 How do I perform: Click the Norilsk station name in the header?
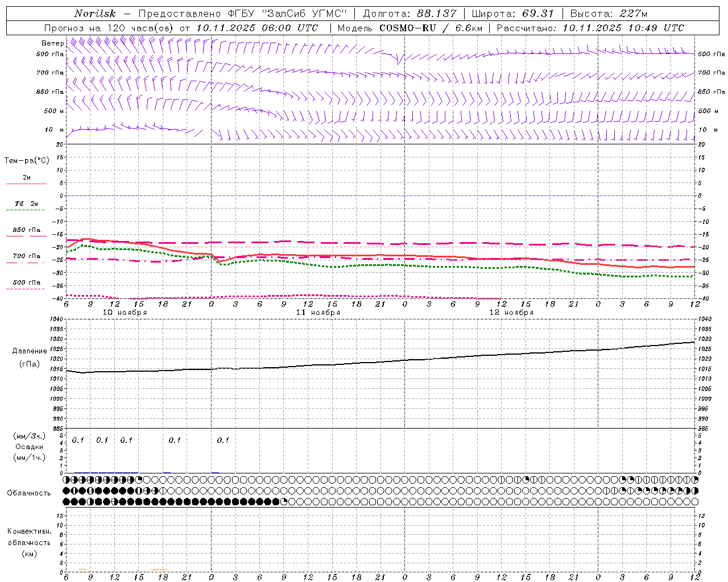point(95,14)
